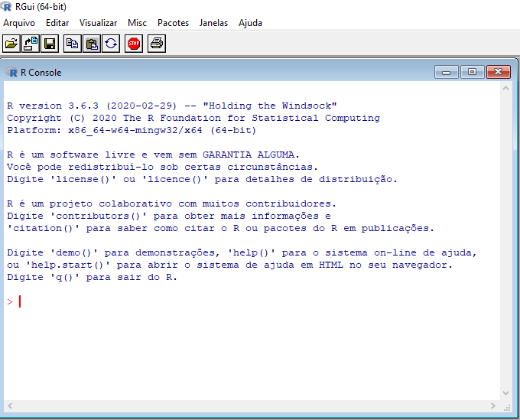
Task: Click the Copy toolbar icon
Action: tap(72, 44)
